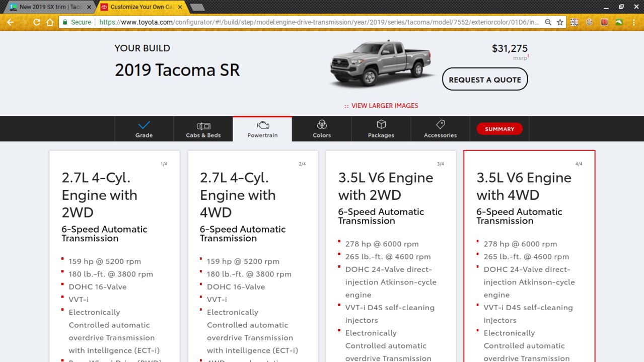Click the cookie browser extension icon

click(x=590, y=22)
